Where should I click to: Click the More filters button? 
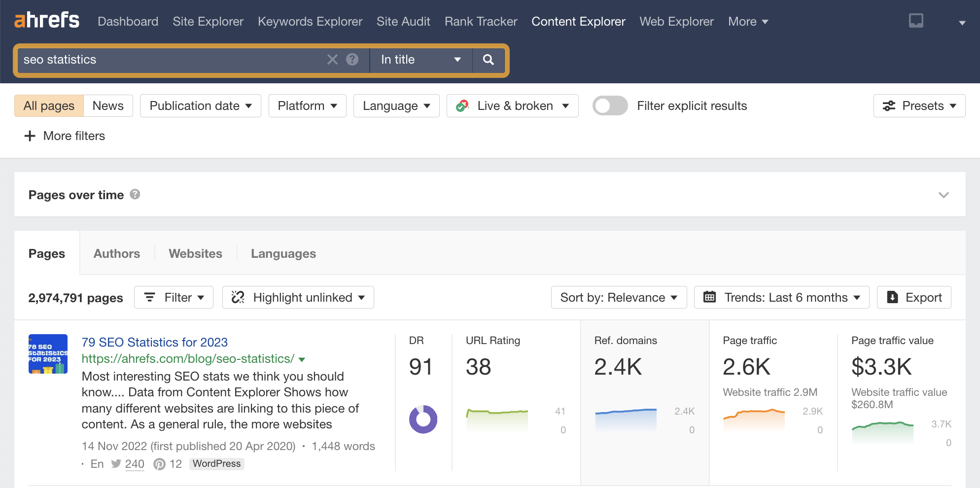pyautogui.click(x=64, y=136)
